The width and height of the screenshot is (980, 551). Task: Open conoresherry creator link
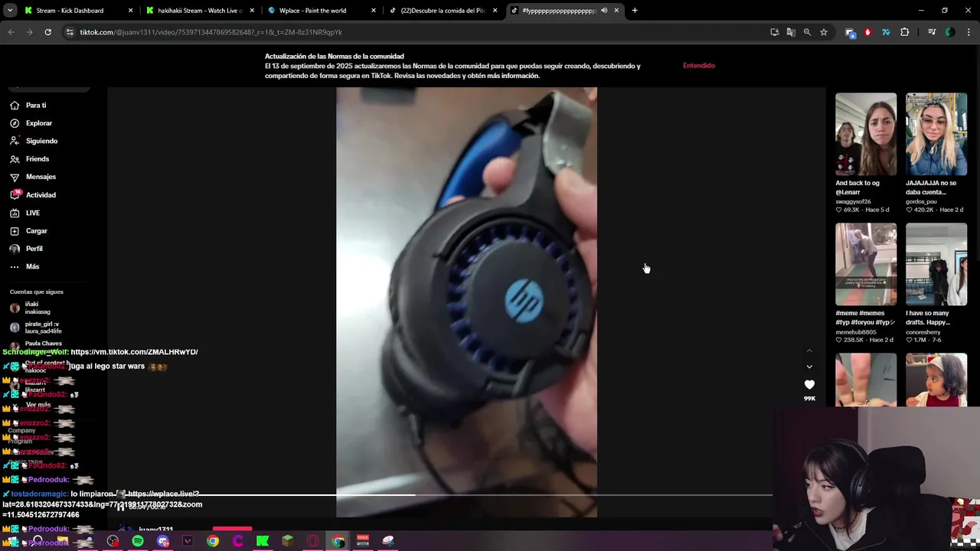(x=926, y=331)
